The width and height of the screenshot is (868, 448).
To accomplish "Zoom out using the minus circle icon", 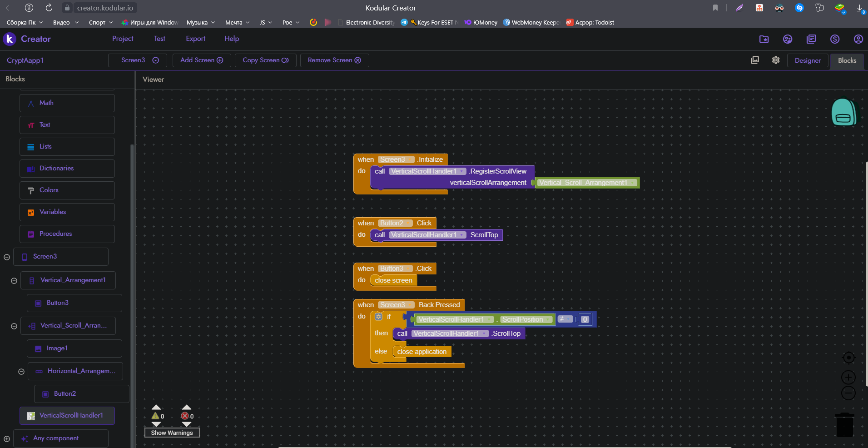I will point(848,393).
